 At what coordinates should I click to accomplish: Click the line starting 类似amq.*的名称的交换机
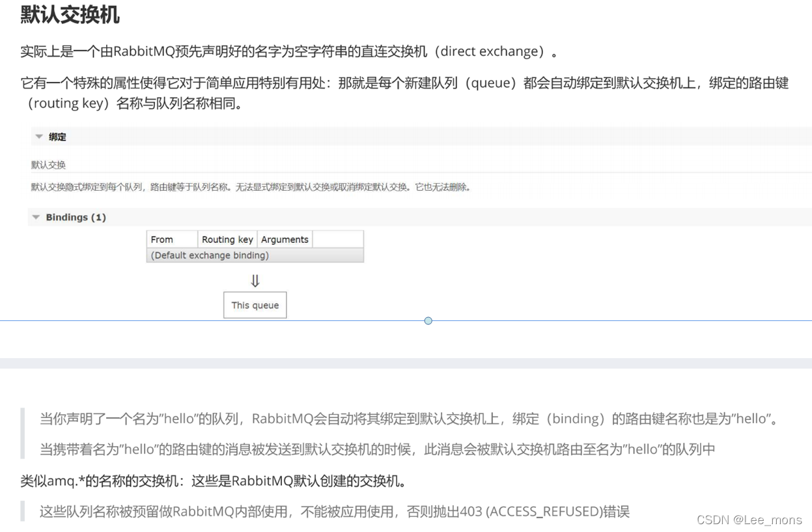tap(214, 481)
